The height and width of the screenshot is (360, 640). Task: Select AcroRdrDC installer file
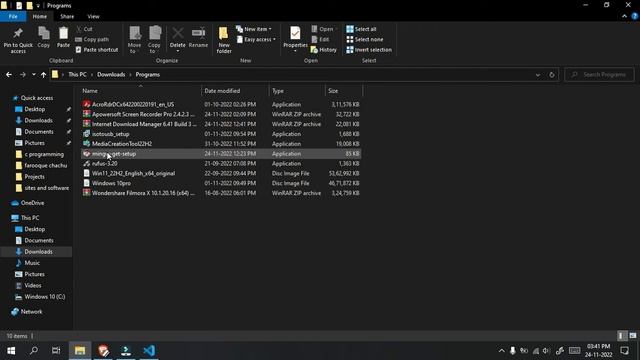221,104
